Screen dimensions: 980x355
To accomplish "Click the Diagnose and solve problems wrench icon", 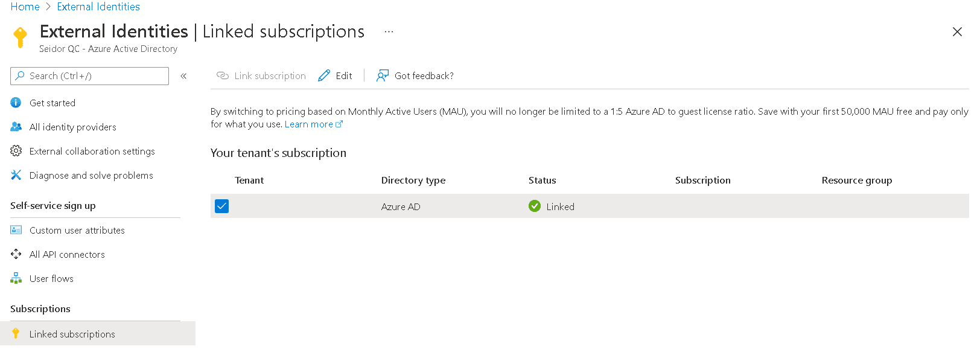I will (16, 175).
